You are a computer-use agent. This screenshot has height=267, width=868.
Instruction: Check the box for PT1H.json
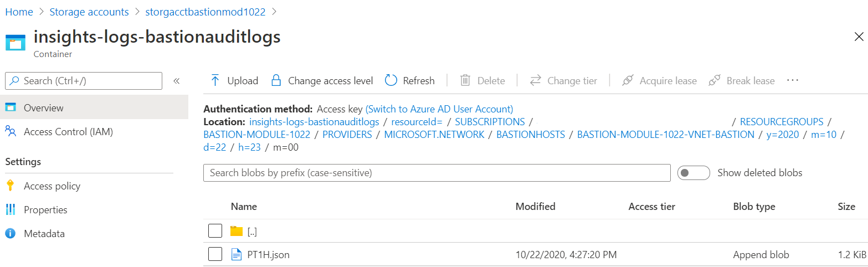pyautogui.click(x=215, y=255)
